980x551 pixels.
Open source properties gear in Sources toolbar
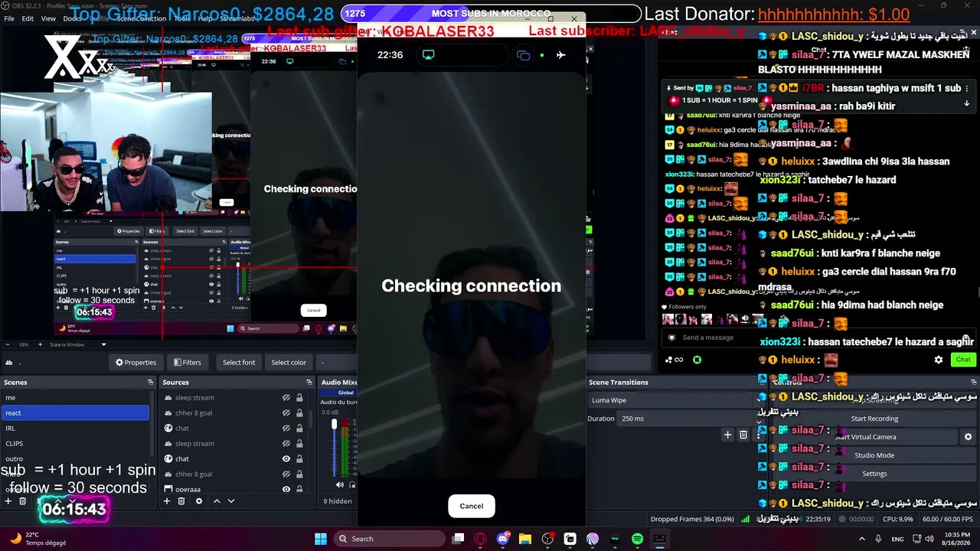point(199,501)
